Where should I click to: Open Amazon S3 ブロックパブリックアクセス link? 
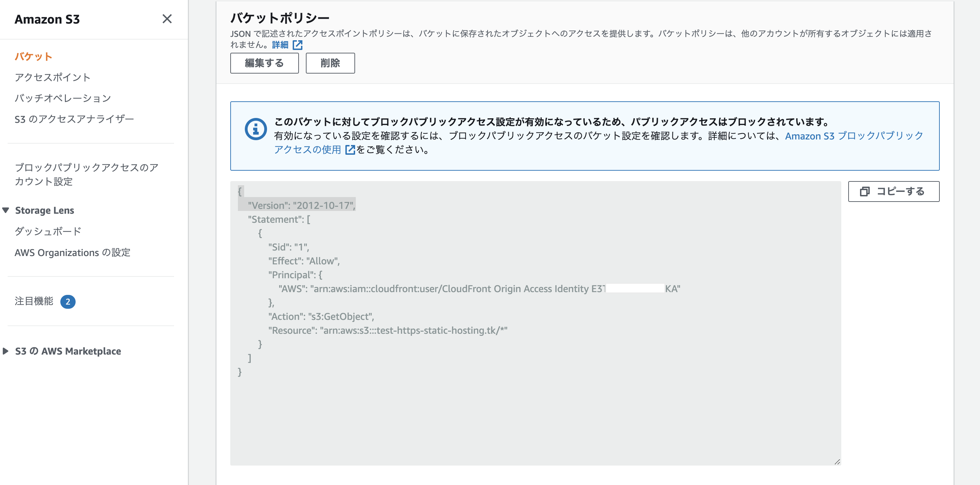pos(854,136)
